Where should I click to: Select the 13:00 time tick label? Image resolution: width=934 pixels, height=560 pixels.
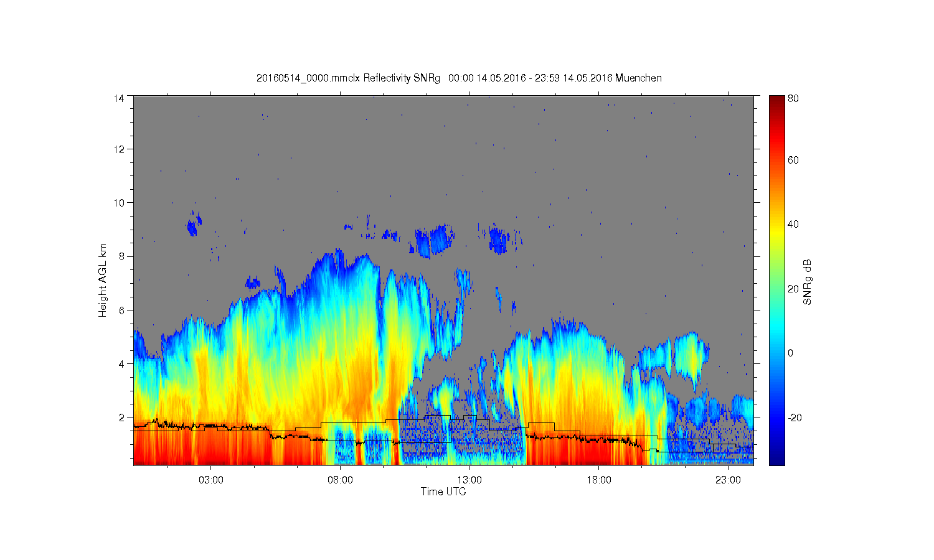(x=469, y=480)
